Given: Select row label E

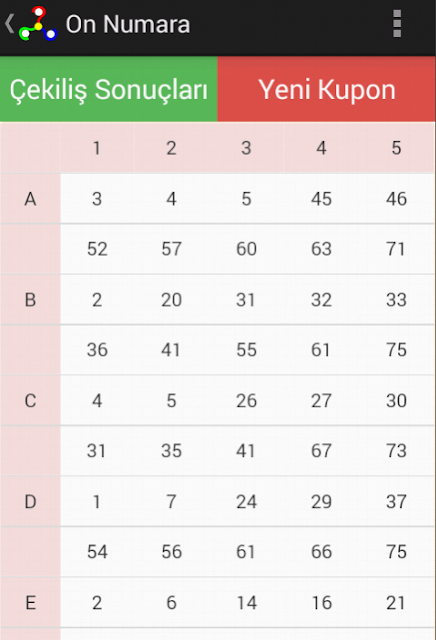Looking at the screenshot, I should click(30, 602).
